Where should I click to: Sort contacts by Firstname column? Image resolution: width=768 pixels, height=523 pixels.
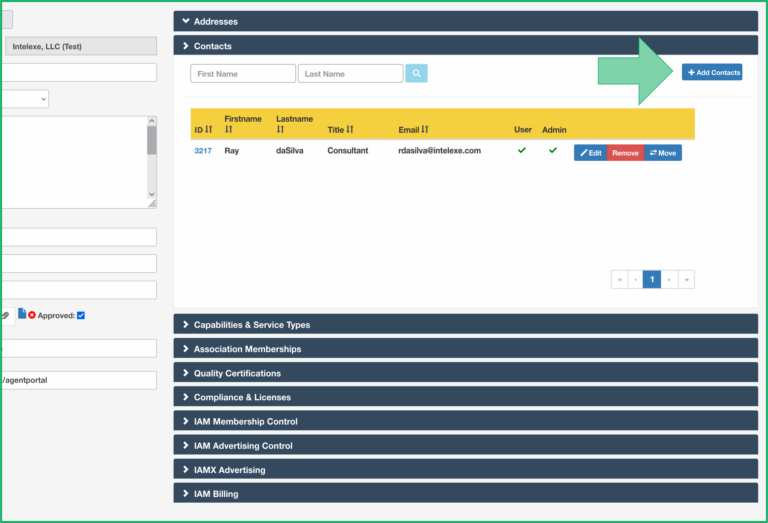point(228,129)
